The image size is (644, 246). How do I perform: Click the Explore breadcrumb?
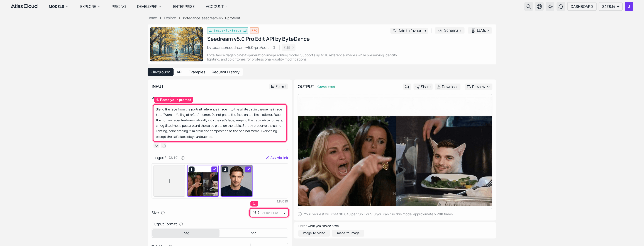[x=170, y=18]
